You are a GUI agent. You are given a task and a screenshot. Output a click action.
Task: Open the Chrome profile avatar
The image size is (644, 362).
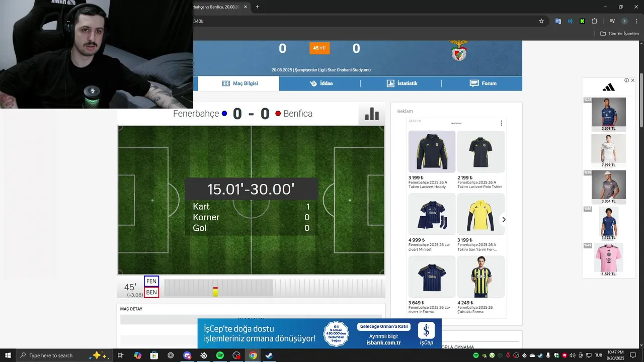(624, 21)
